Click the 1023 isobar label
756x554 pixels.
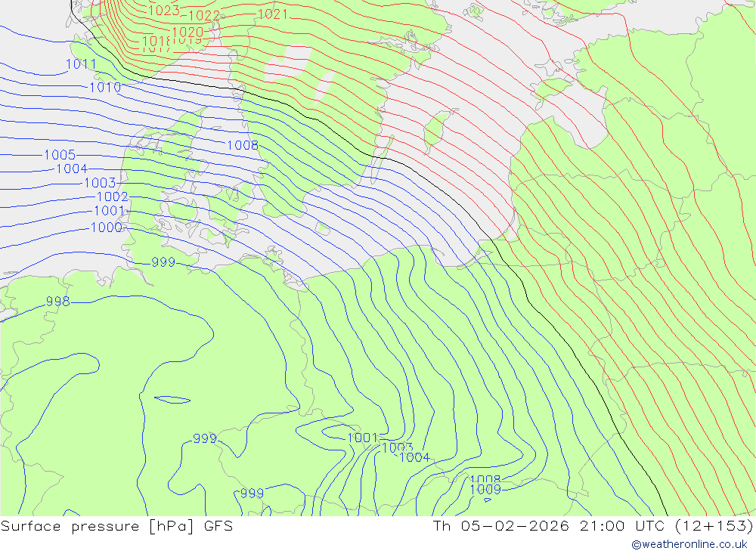tap(164, 10)
